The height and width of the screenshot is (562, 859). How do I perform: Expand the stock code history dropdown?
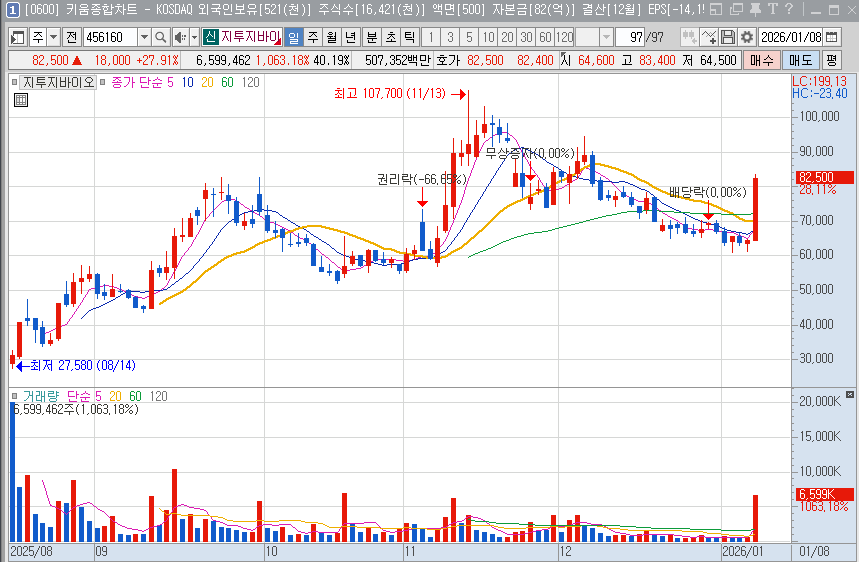click(144, 37)
